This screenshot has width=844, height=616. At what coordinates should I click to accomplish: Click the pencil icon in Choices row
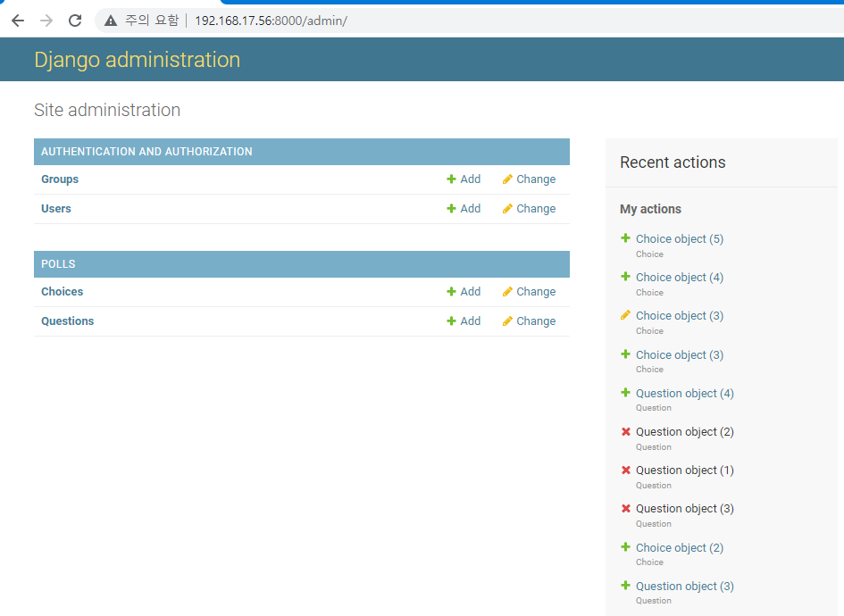point(507,292)
